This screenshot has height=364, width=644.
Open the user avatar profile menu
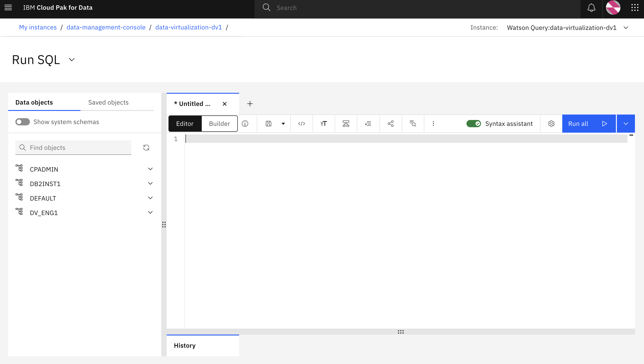pyautogui.click(x=613, y=7)
